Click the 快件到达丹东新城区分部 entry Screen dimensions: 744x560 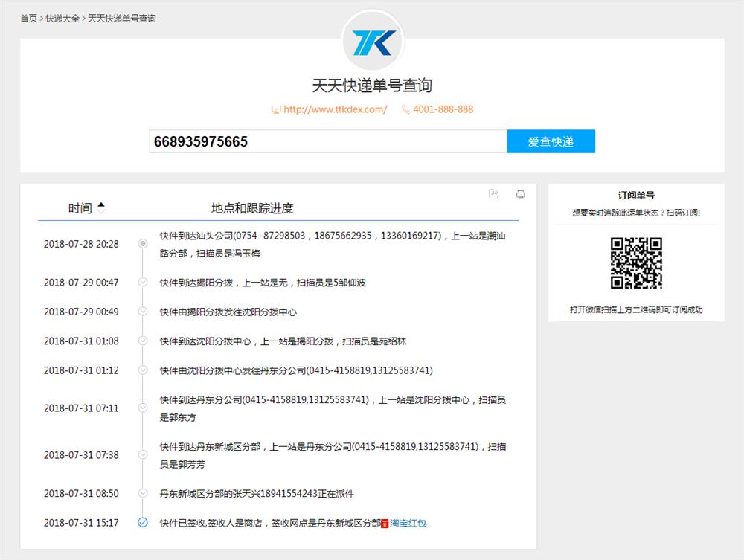[333, 455]
